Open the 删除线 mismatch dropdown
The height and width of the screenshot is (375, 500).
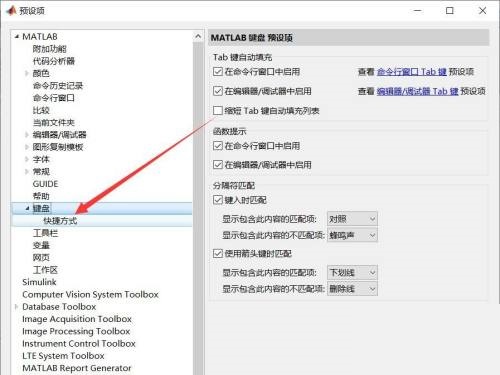(x=352, y=289)
